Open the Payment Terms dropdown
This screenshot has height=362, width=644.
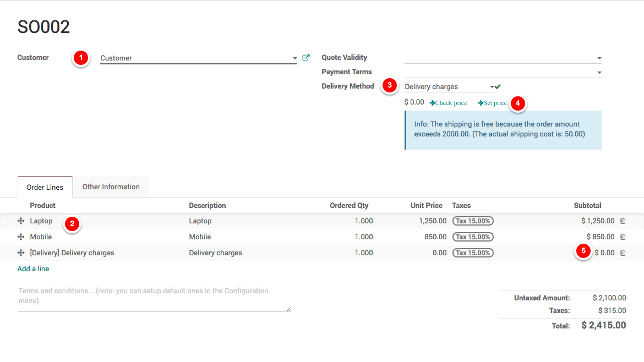click(599, 73)
